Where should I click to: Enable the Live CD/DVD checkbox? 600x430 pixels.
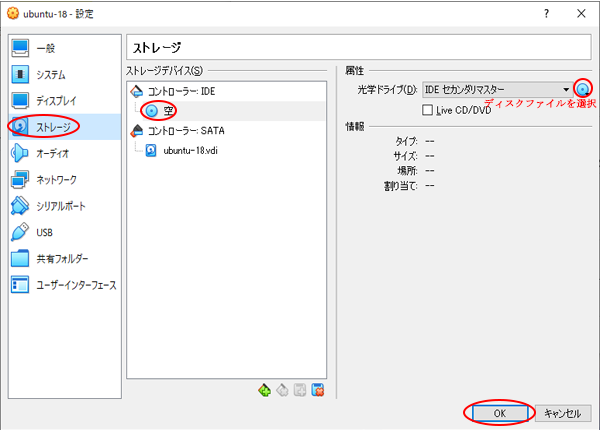coord(427,110)
